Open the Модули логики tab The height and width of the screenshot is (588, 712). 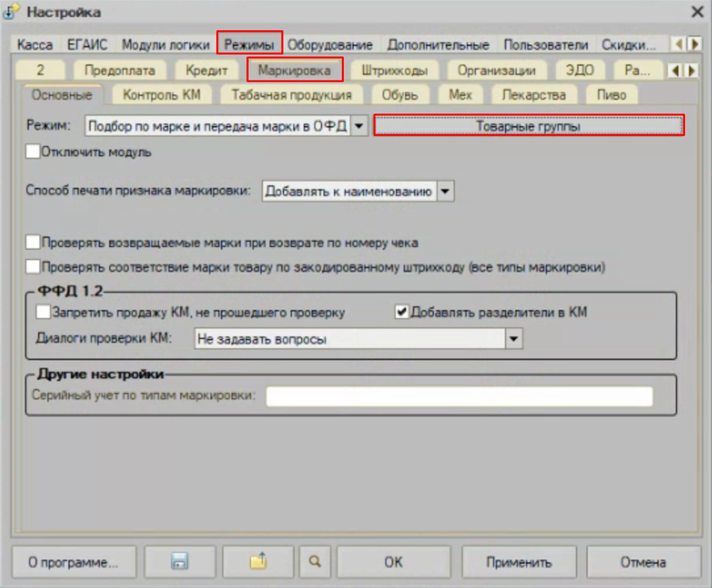166,45
